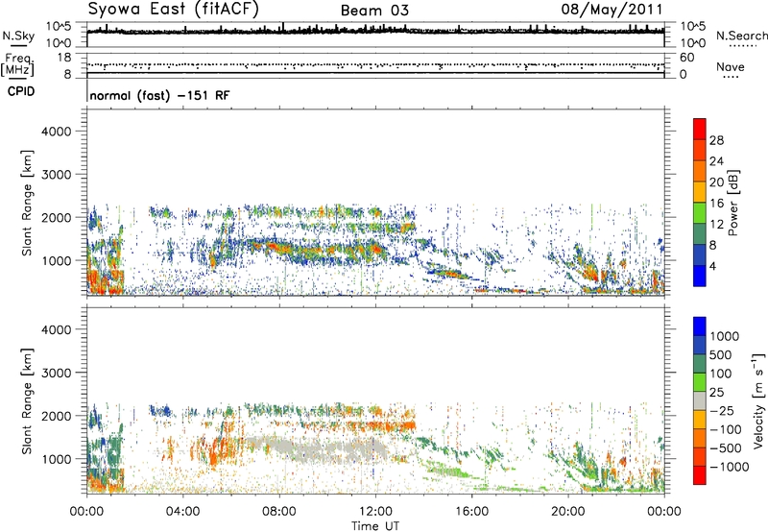Click the light green 12–16 dB Power color bar segment
Image resolution: width=768 pixels, height=532 pixels.
pos(700,212)
